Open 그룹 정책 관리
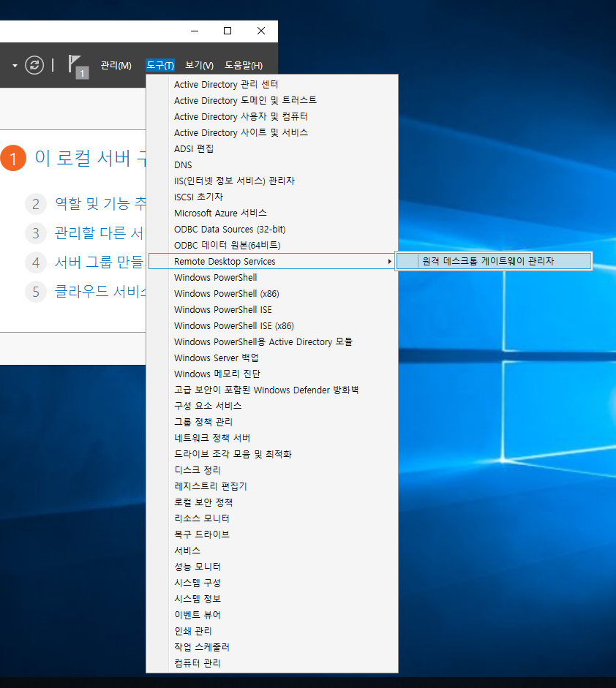Viewport: 616px width, 688px height. pyautogui.click(x=273, y=422)
